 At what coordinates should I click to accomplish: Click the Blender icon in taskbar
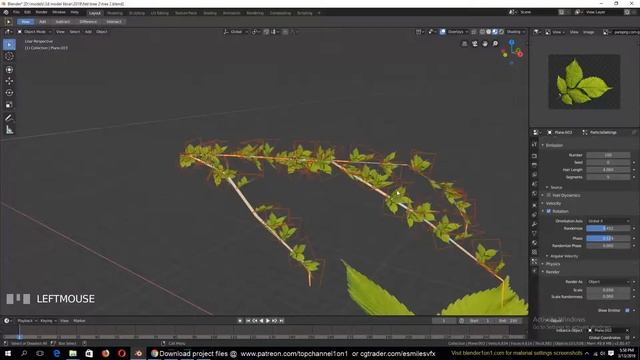pyautogui.click(x=138, y=353)
